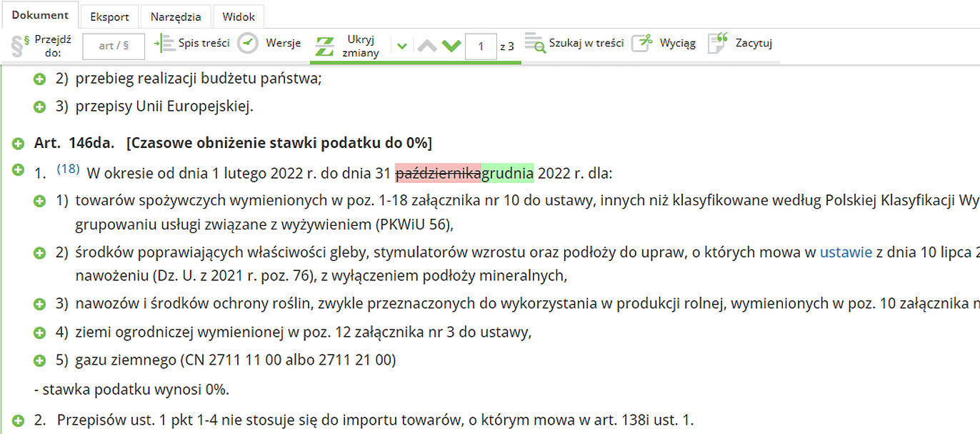Open Wersje clock icon
Viewport: 980px width, 434px height.
(248, 44)
